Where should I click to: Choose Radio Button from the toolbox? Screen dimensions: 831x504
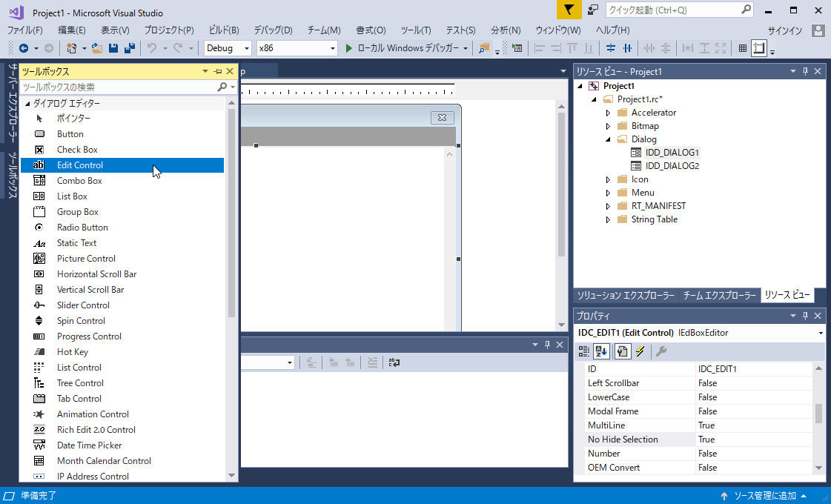[x=122, y=228]
